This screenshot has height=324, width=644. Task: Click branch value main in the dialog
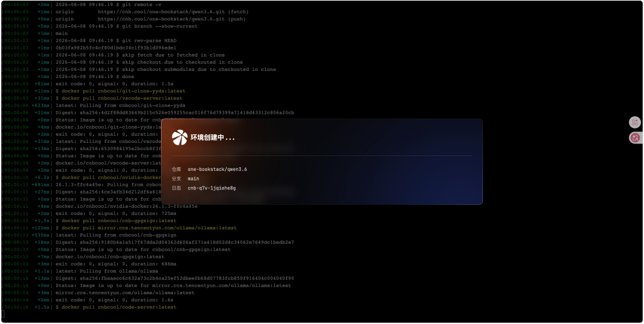pyautogui.click(x=193, y=179)
